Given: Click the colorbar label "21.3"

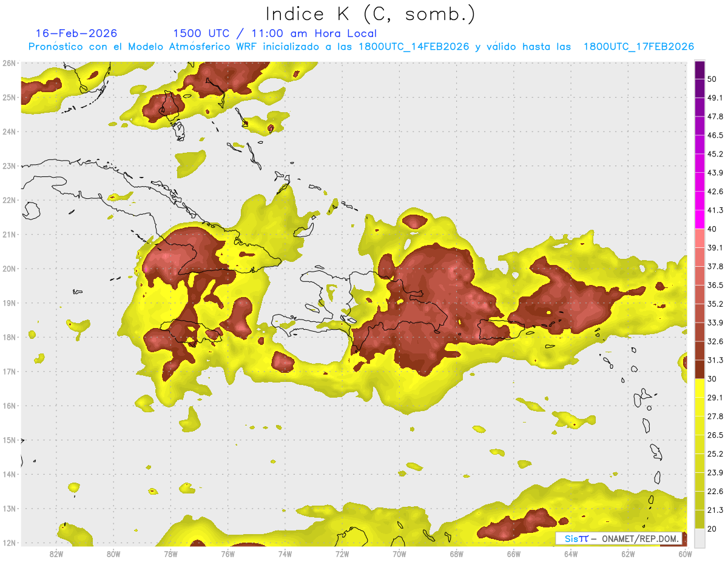Looking at the screenshot, I should tap(714, 510).
